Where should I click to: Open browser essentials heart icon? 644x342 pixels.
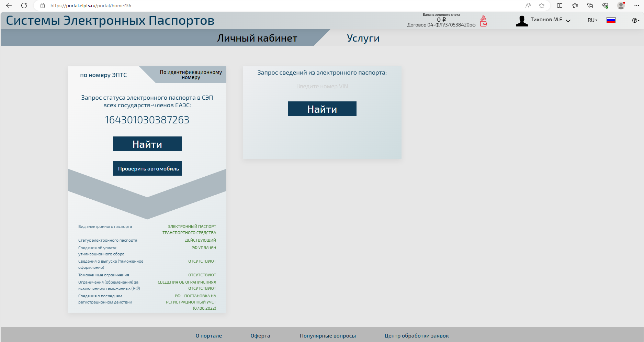click(x=605, y=5)
